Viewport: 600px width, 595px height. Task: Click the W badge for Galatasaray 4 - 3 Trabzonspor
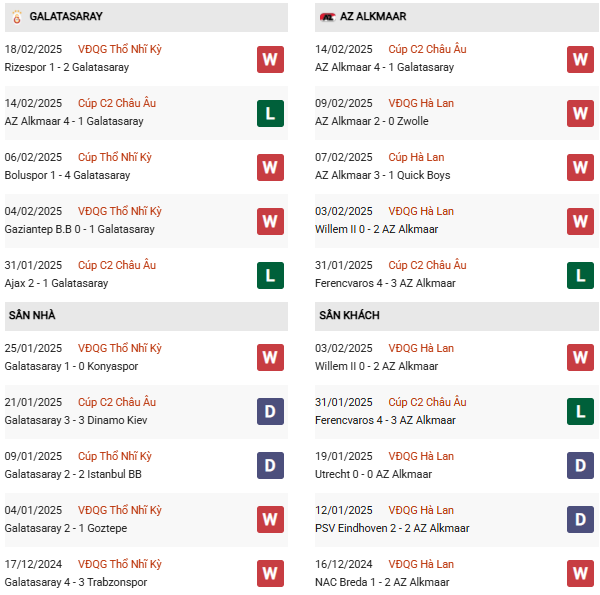270,574
